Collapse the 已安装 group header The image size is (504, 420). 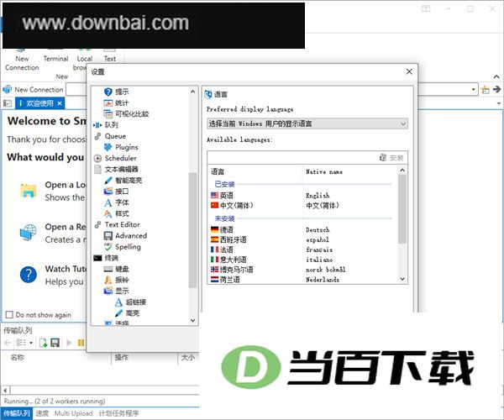[x=224, y=184]
